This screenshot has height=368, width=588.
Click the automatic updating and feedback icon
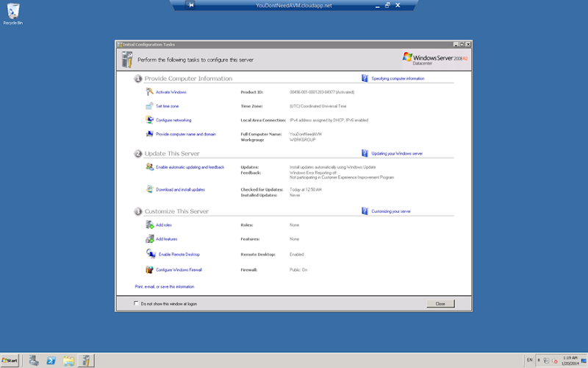(x=150, y=167)
